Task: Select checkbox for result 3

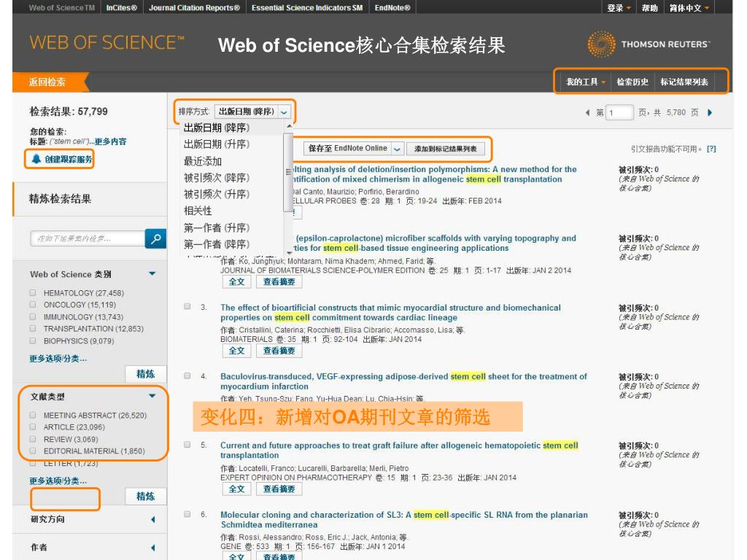Action: click(187, 307)
